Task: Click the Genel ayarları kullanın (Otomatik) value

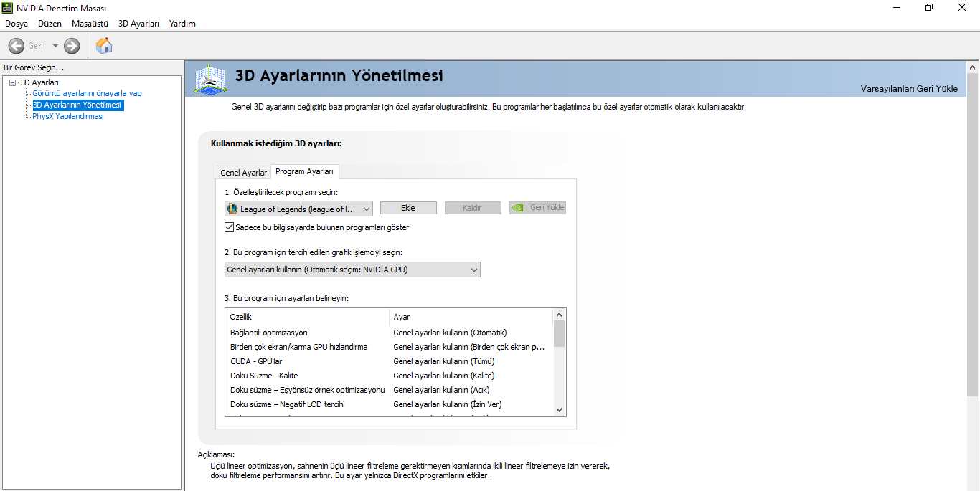Action: pos(450,333)
